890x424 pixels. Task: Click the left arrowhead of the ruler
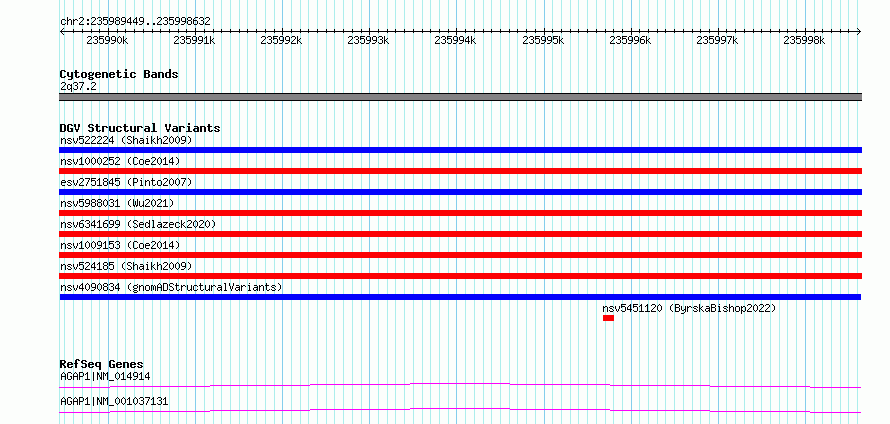[x=62, y=31]
